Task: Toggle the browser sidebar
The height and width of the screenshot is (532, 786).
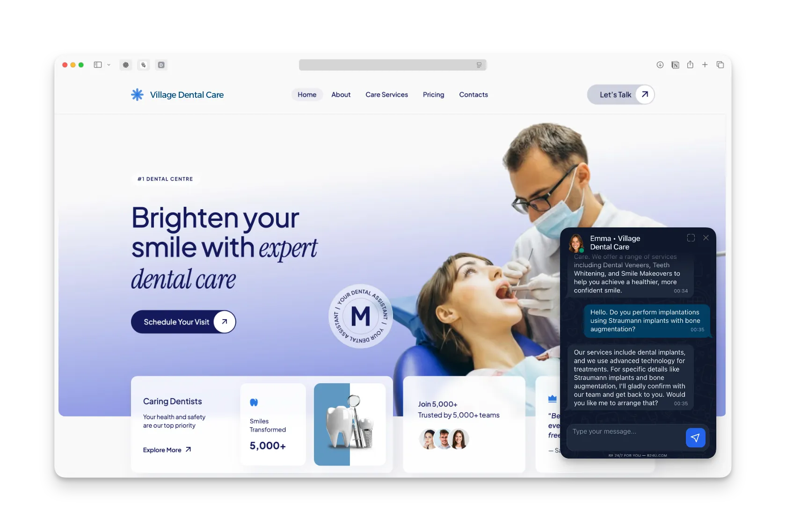Action: [98, 65]
